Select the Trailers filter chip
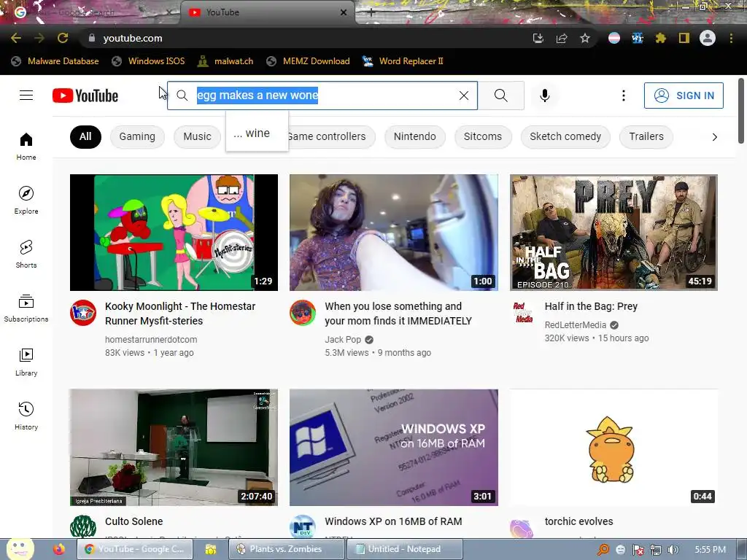The image size is (747, 560). pyautogui.click(x=646, y=136)
